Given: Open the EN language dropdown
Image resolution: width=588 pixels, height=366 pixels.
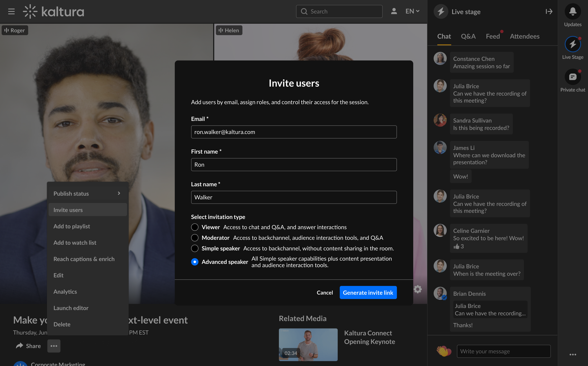Looking at the screenshot, I should [x=412, y=11].
